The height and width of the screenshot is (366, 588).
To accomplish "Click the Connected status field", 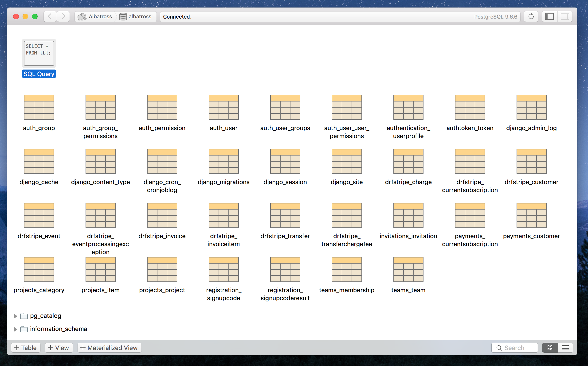I will coord(340,16).
